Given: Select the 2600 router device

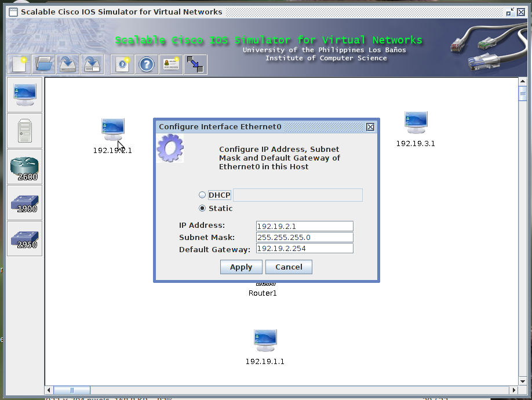Looking at the screenshot, I should [x=25, y=166].
